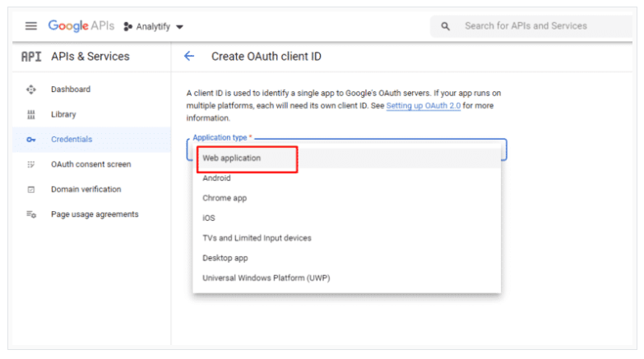Go back using the blue arrow

click(189, 56)
